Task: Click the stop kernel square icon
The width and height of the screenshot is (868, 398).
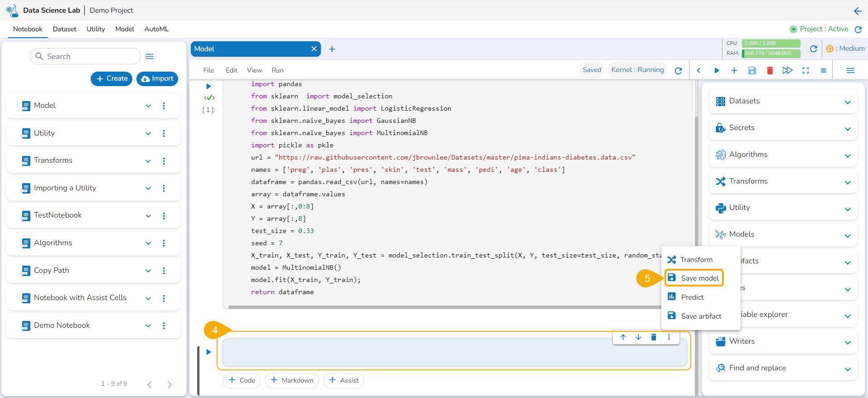Action: (x=824, y=70)
